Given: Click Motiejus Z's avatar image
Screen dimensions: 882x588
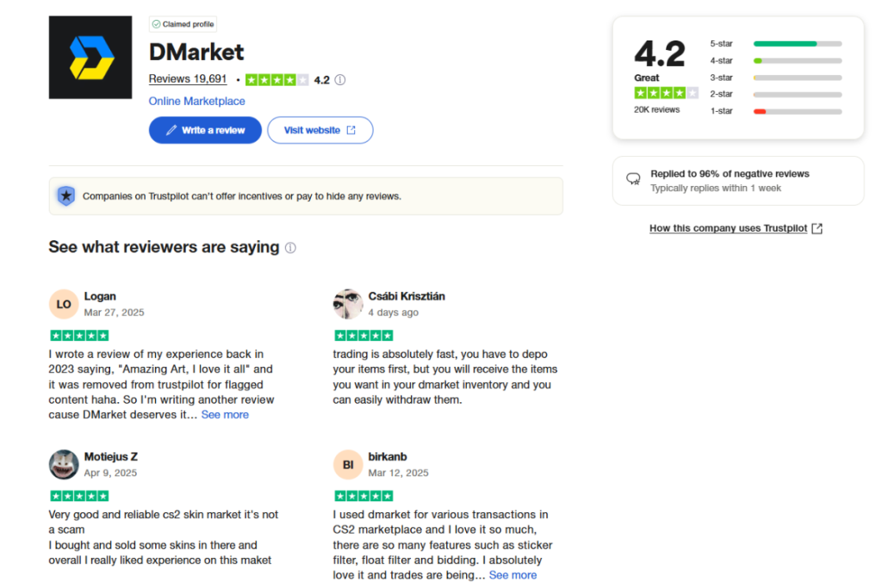Looking at the screenshot, I should [x=64, y=465].
